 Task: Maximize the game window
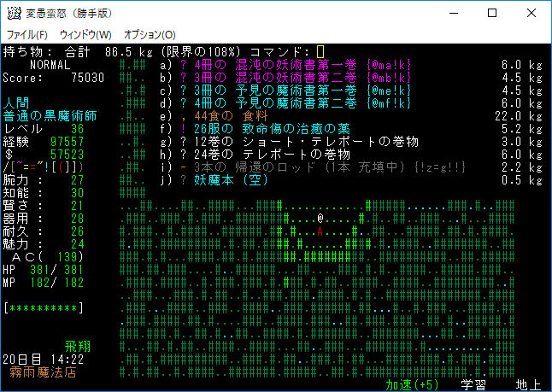click(x=492, y=14)
